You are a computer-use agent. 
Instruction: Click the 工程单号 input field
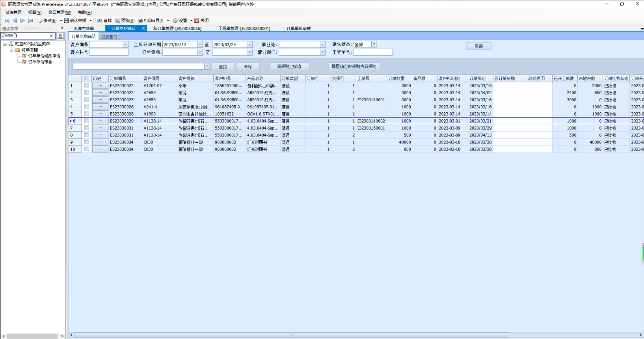[x=373, y=52]
